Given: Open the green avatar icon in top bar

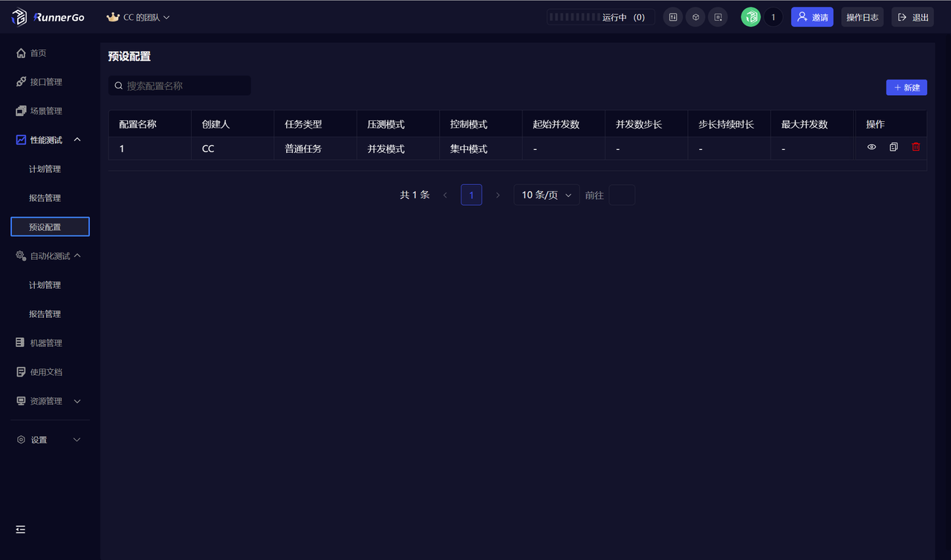Looking at the screenshot, I should (750, 16).
